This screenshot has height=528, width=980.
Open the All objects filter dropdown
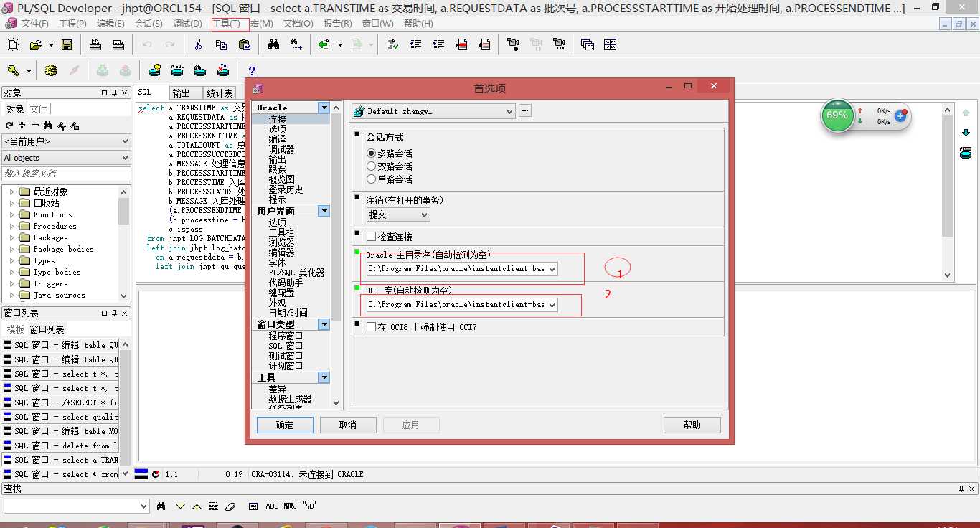pos(125,158)
